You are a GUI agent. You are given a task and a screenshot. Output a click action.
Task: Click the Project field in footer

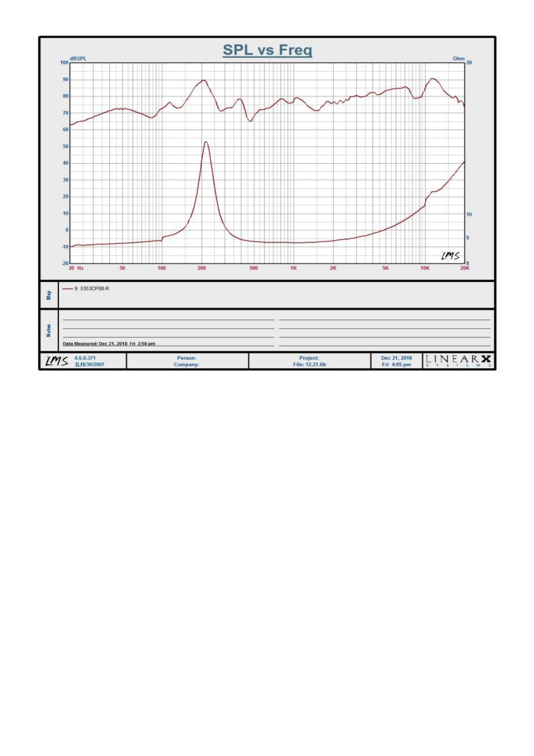coord(309,358)
